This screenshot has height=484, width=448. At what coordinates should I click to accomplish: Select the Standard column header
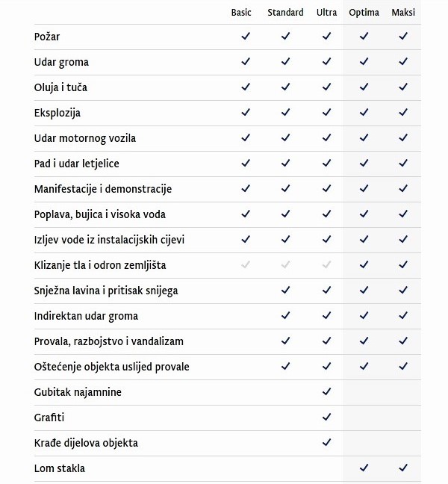point(285,12)
